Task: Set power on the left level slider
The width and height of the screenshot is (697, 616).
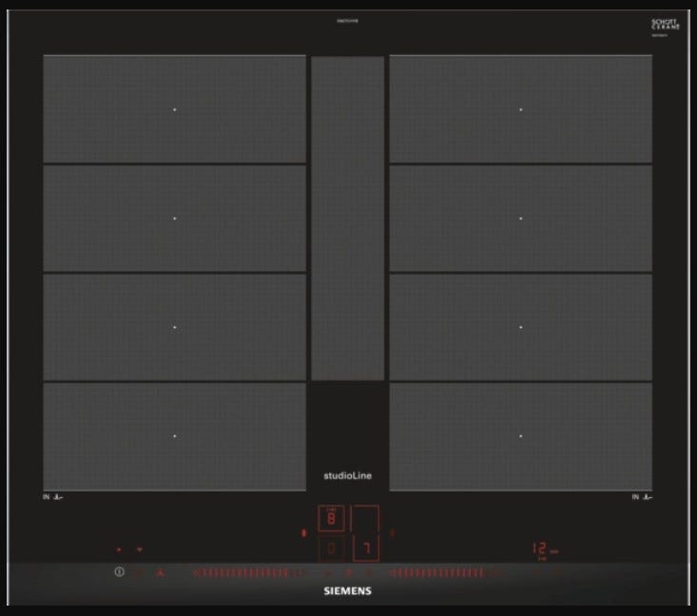Action: tap(249, 573)
